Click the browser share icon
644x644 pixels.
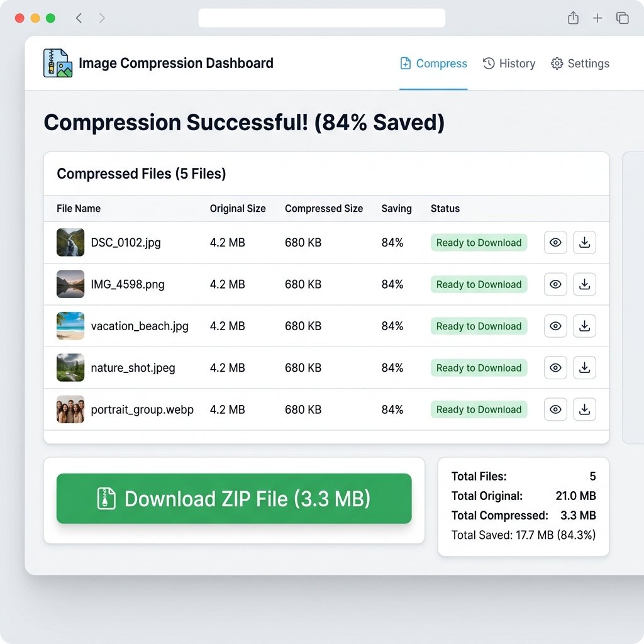coord(574,18)
